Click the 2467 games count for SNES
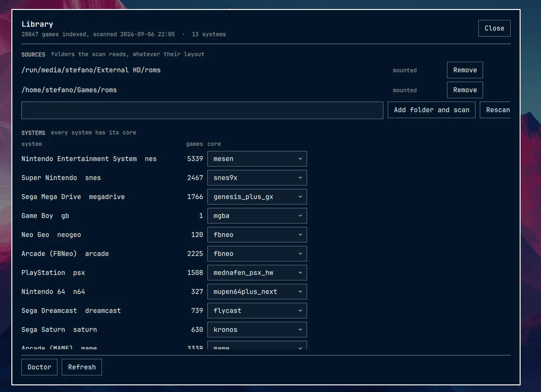 point(195,177)
